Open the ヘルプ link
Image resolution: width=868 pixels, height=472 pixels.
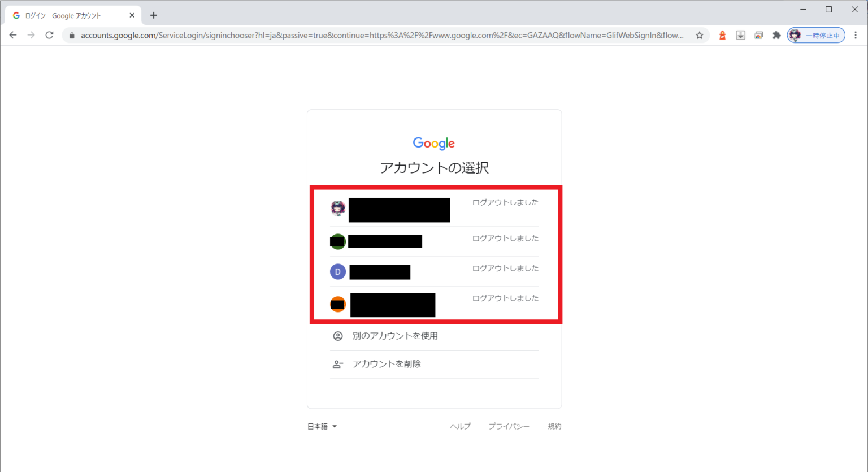click(460, 426)
